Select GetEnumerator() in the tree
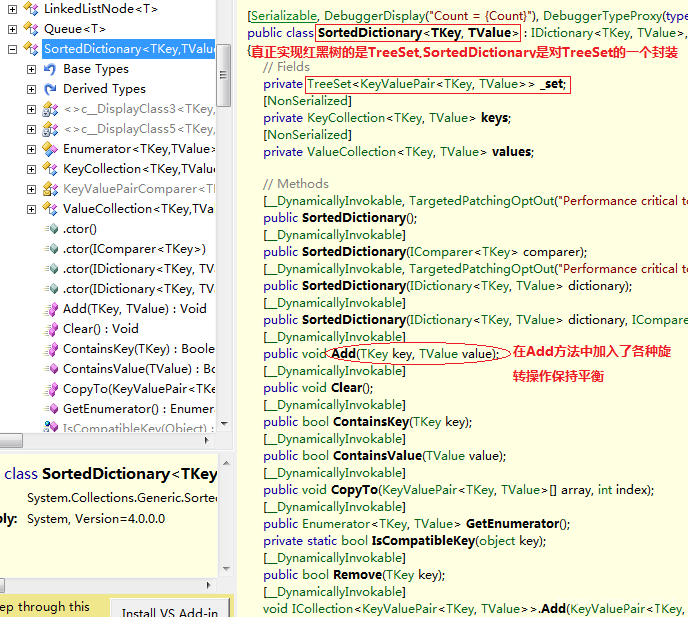The width and height of the screenshot is (688, 617). 139,409
